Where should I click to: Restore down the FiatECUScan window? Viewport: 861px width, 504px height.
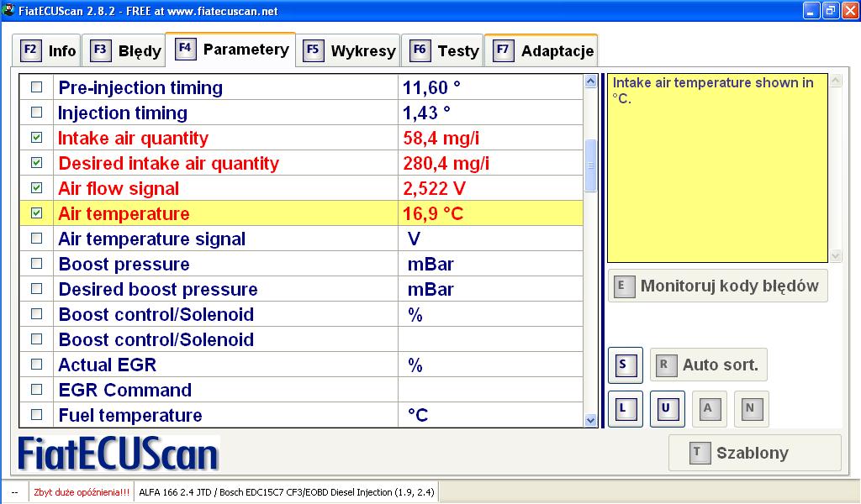830,10
